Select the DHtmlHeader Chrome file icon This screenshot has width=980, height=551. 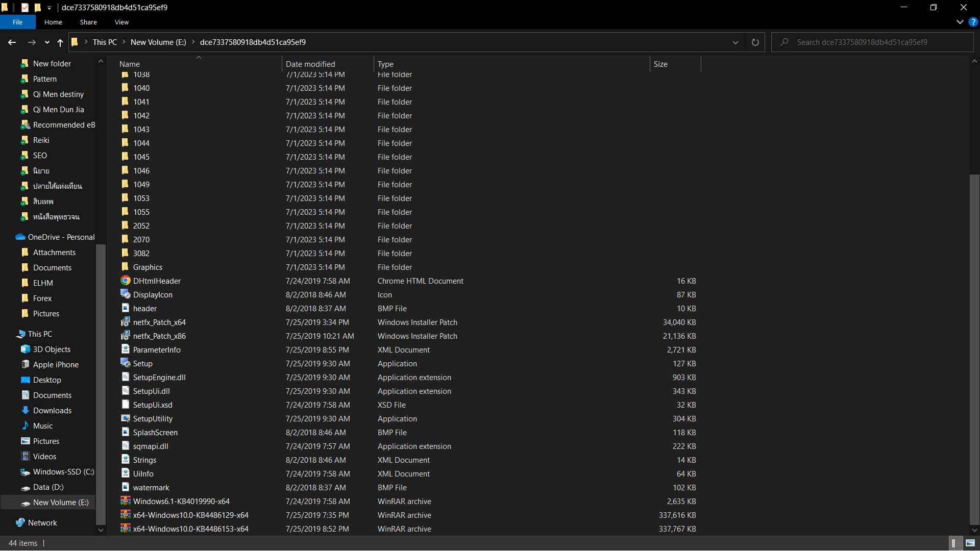[x=125, y=281]
